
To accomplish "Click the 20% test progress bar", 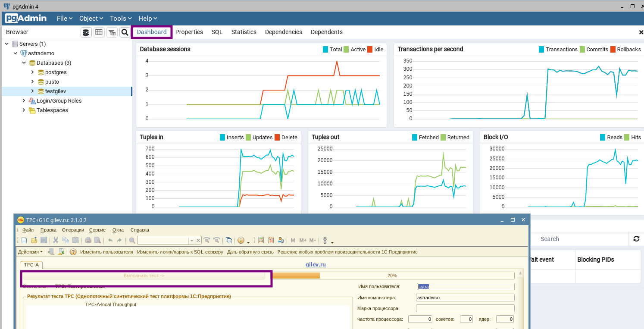I will (392, 276).
